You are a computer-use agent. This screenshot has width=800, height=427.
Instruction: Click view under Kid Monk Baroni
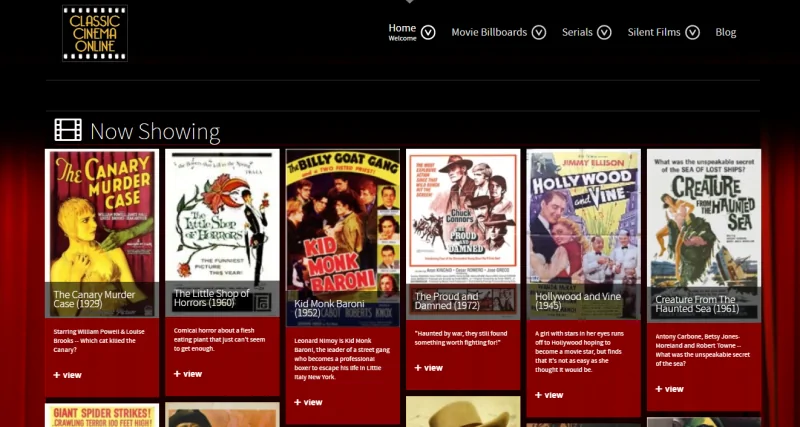308,402
